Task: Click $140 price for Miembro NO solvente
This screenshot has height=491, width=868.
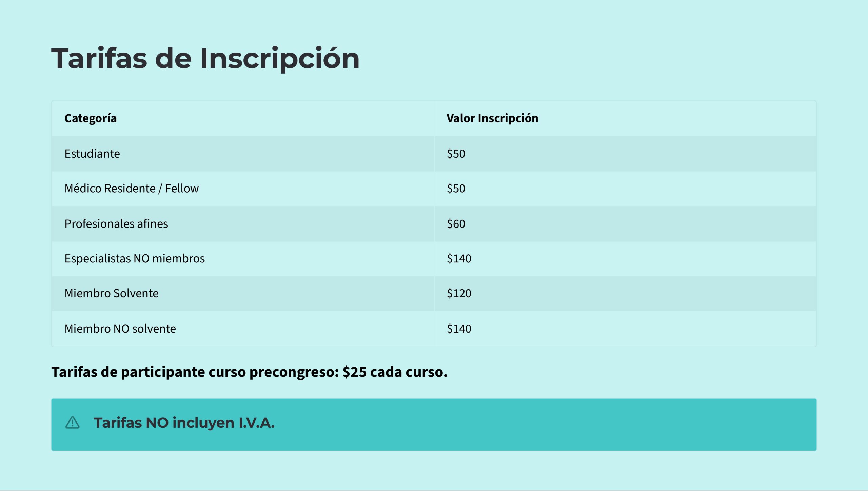Action: pos(459,329)
